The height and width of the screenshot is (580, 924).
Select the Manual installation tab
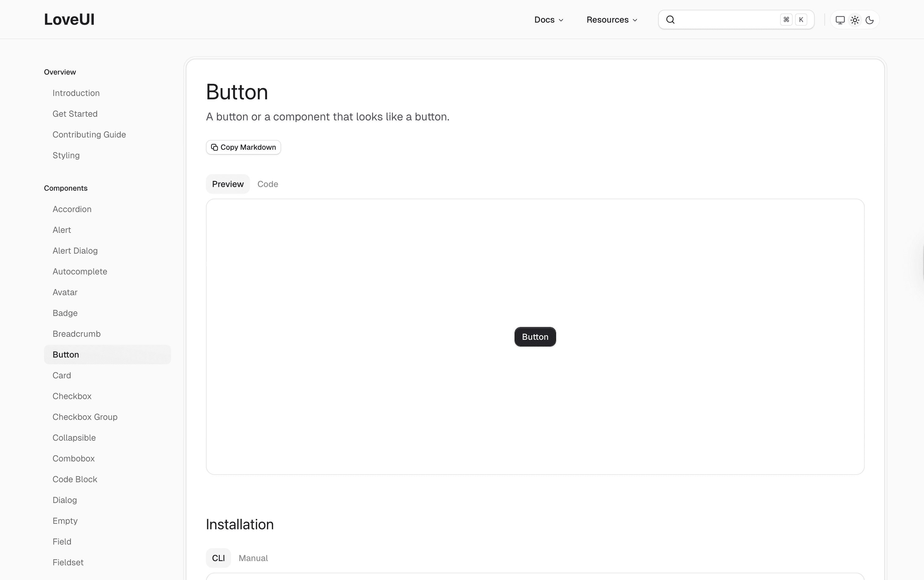[253, 558]
